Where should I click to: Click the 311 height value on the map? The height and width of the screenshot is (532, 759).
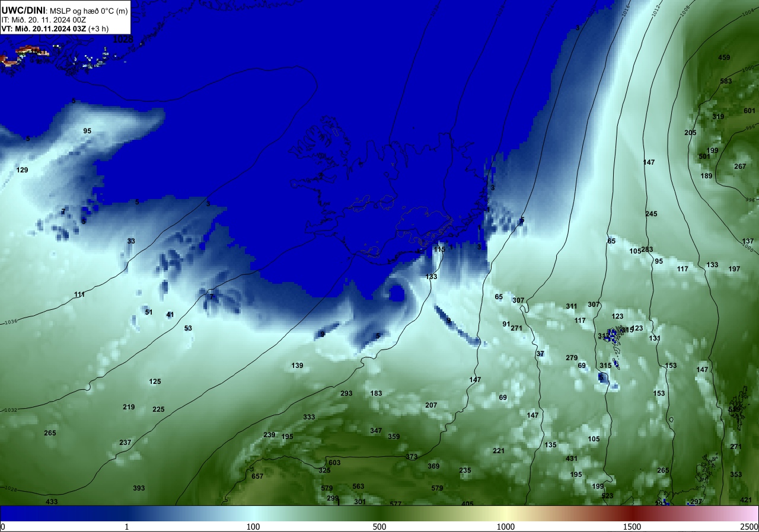click(x=572, y=306)
